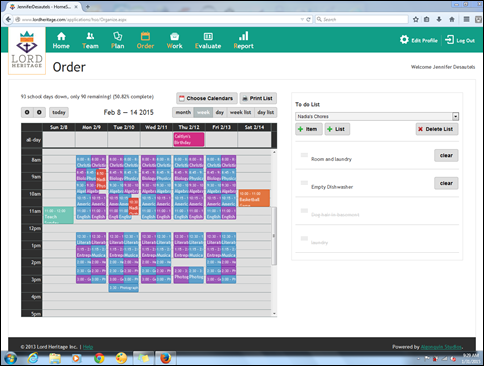
Task: Go to the Home page icon
Action: [x=61, y=40]
